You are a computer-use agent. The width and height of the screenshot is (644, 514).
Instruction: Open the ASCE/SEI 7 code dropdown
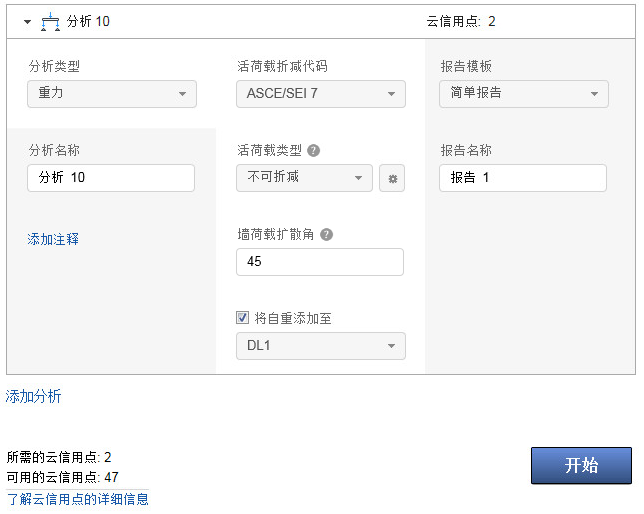tap(321, 94)
